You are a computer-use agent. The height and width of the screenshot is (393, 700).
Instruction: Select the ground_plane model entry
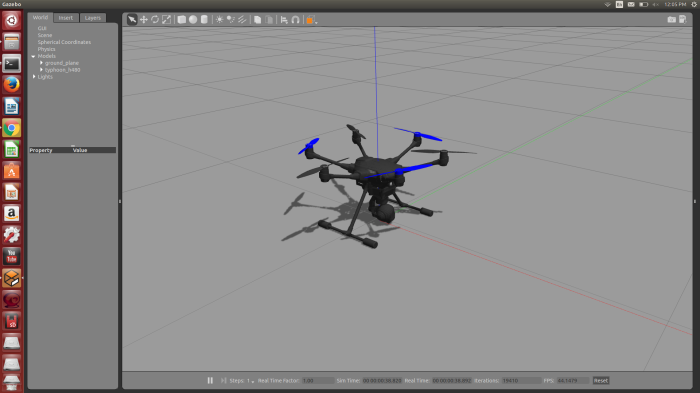[x=62, y=63]
